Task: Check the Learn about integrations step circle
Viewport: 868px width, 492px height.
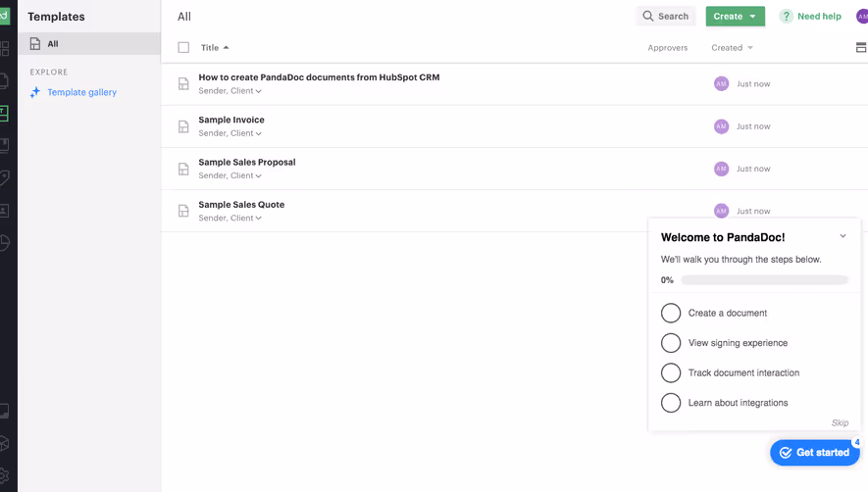Action: coord(671,403)
